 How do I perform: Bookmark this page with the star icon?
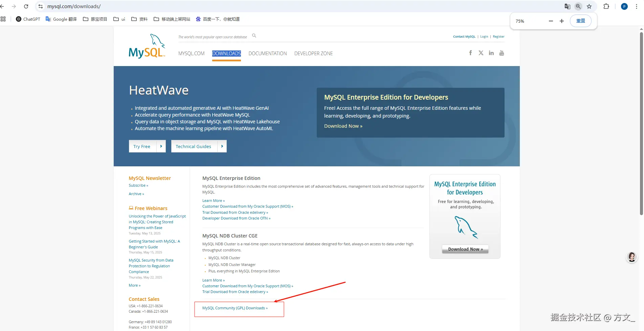point(589,6)
